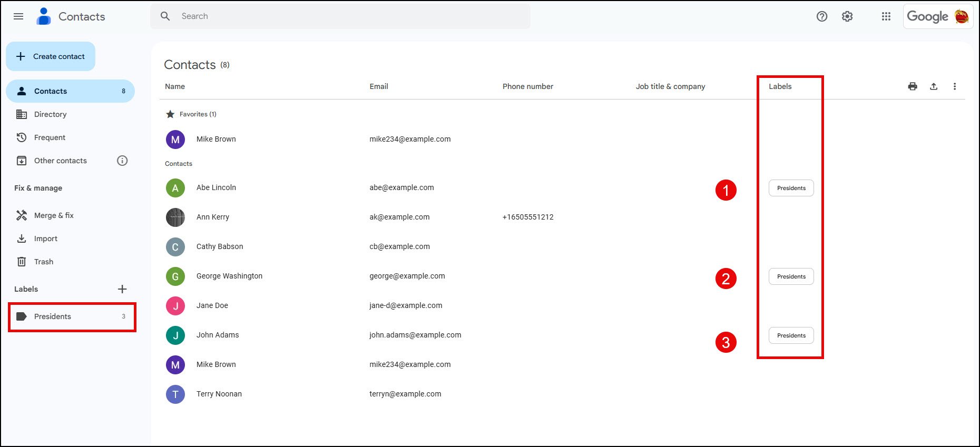Screen dimensions: 980x447
Task: Open Ann Kerry's contact photo
Action: point(175,217)
